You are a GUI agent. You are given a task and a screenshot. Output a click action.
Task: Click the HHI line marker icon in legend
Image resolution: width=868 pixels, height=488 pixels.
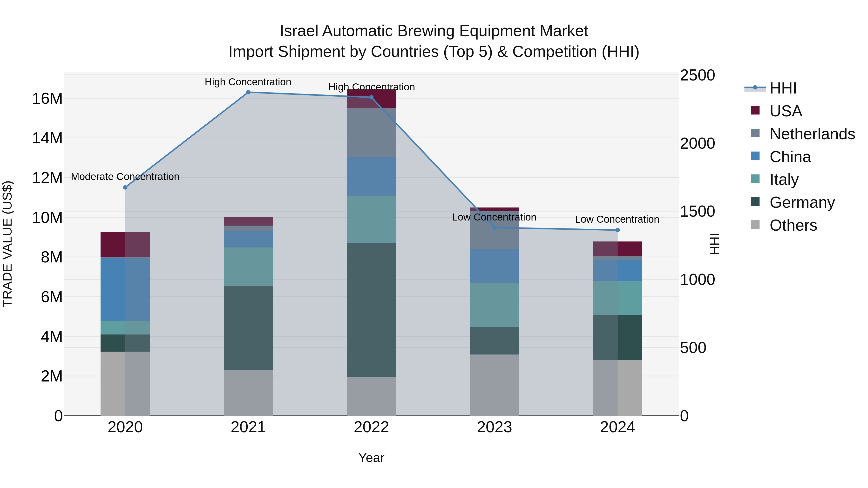click(x=755, y=88)
